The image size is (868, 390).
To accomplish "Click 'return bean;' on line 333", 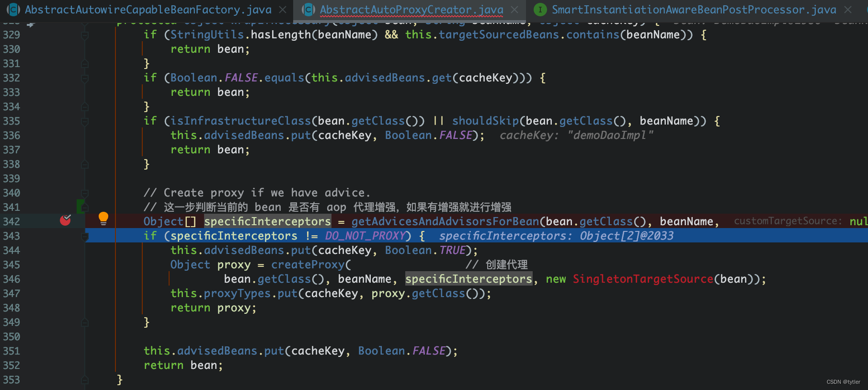I will [x=210, y=92].
